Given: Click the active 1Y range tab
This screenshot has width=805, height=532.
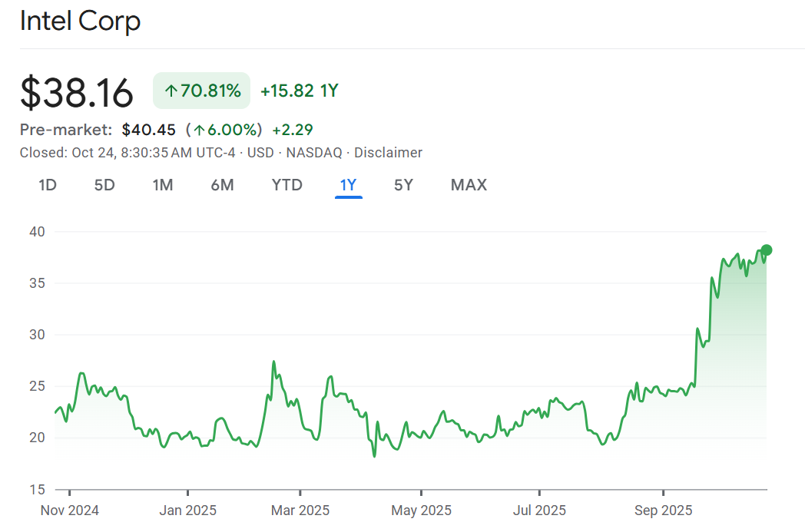Looking at the screenshot, I should click(348, 185).
